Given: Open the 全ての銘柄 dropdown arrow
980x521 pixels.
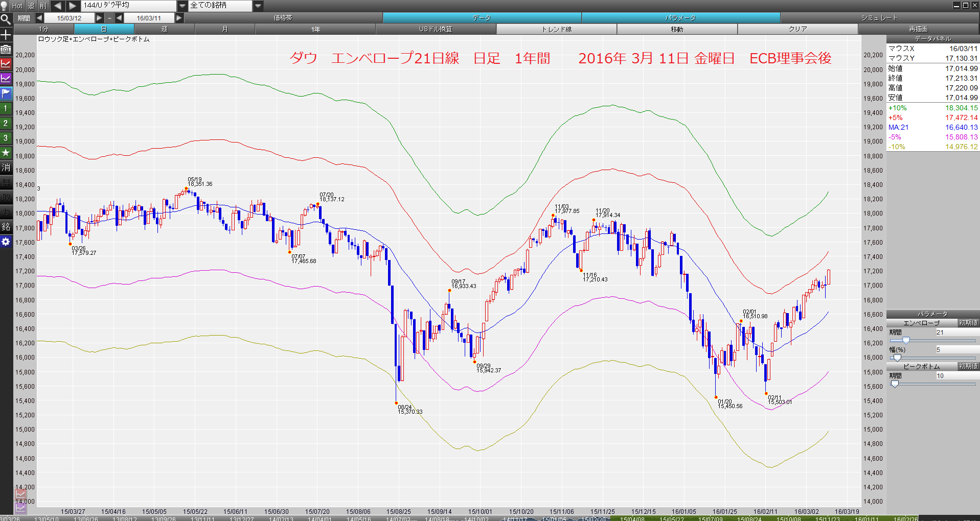Looking at the screenshot, I should (x=258, y=6).
